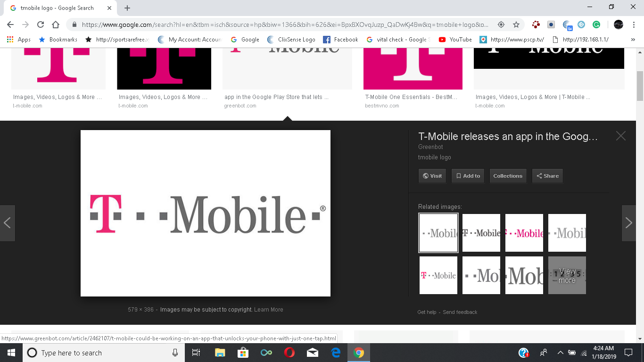
Task: Open a new browser tab
Action: [x=127, y=8]
